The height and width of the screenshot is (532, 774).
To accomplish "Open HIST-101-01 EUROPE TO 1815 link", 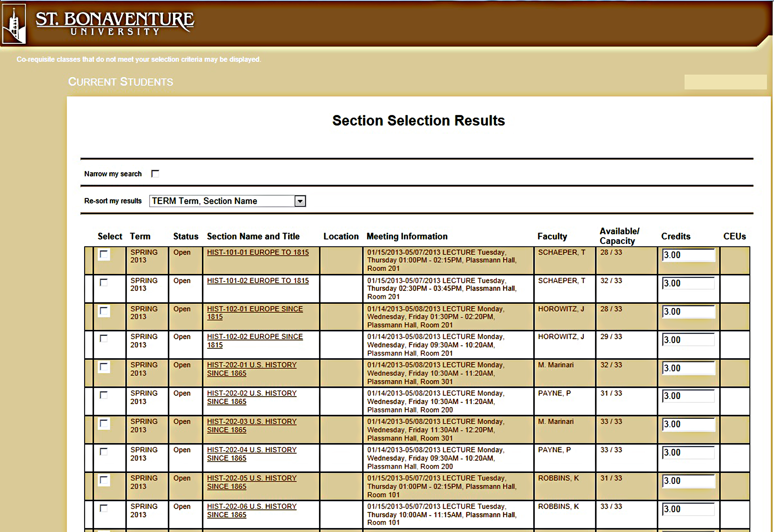I will [258, 252].
